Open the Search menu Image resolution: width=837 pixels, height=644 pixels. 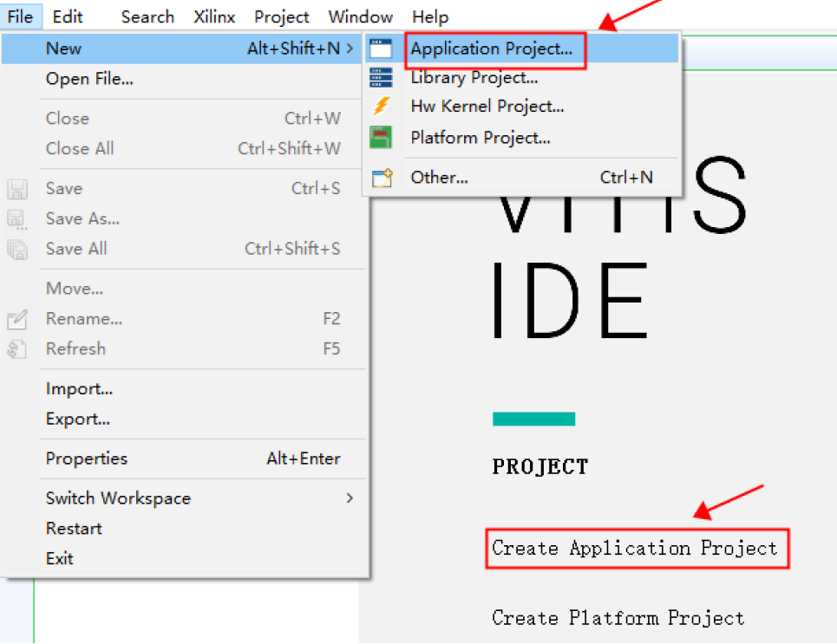[147, 16]
